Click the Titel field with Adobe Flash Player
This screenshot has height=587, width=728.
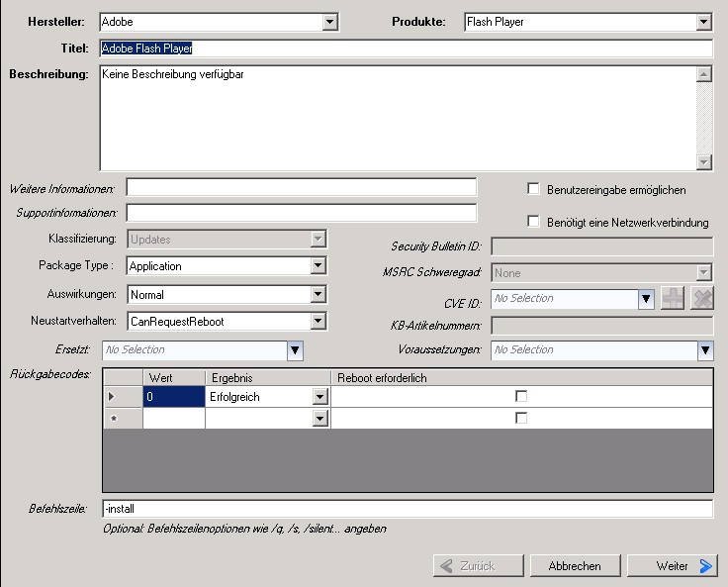point(407,49)
